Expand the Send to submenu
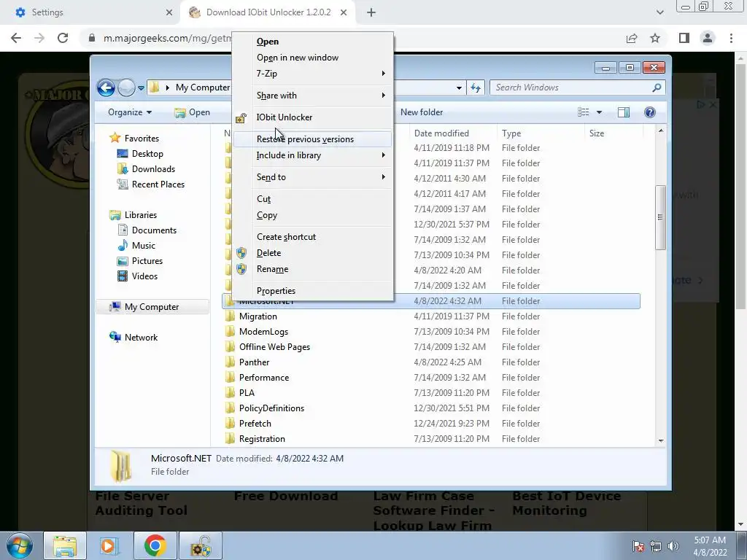747x560 pixels. point(312,177)
